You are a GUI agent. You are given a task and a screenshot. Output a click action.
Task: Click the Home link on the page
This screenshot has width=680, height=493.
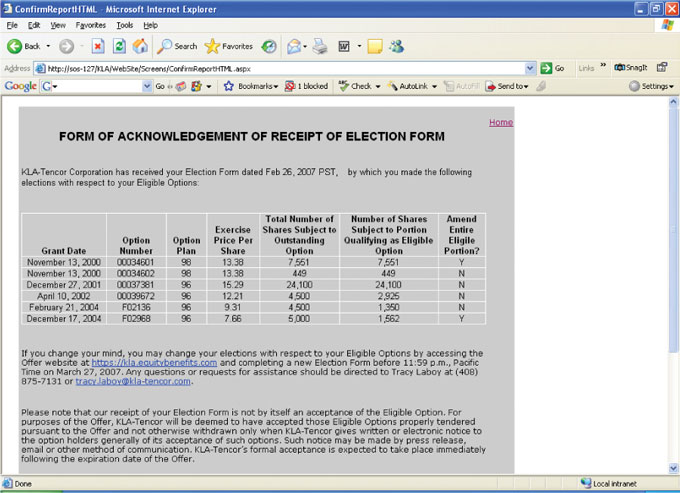[500, 122]
